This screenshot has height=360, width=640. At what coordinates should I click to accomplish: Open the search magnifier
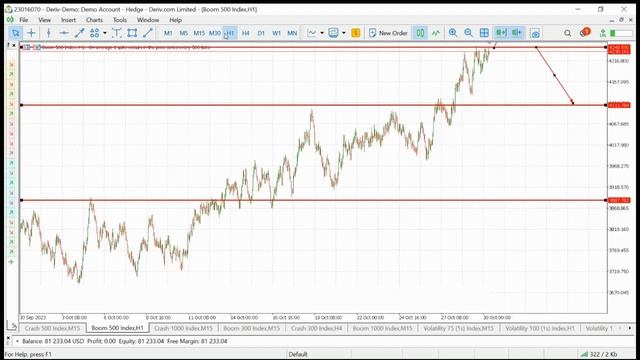pos(567,33)
